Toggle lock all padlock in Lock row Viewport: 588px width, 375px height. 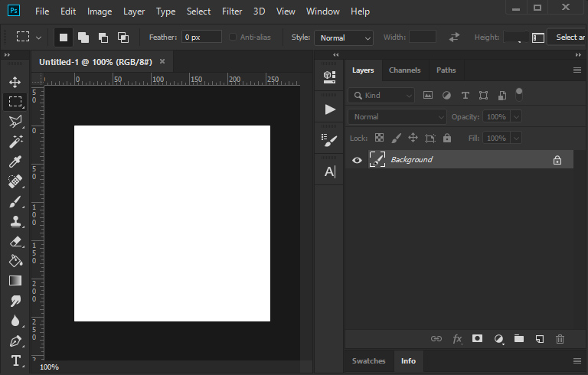pyautogui.click(x=447, y=138)
